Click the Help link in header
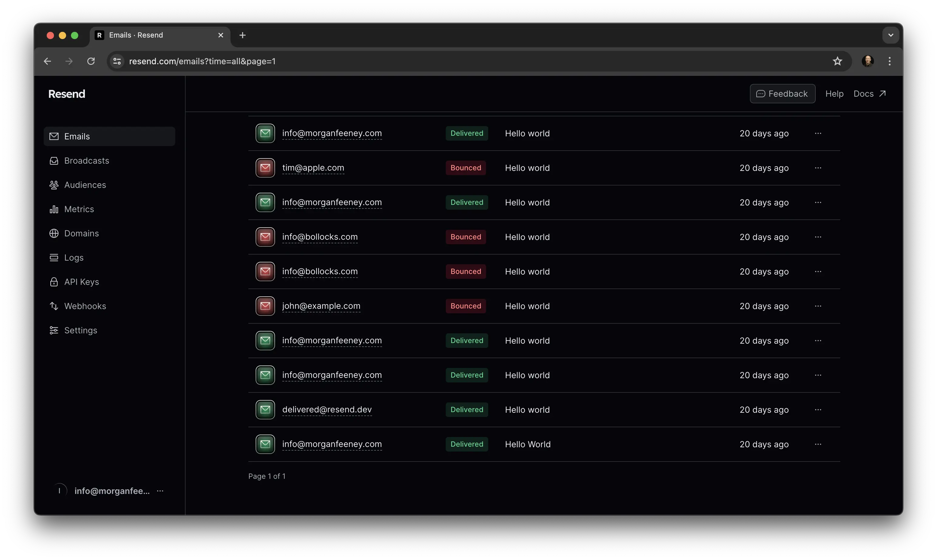 pyautogui.click(x=834, y=94)
